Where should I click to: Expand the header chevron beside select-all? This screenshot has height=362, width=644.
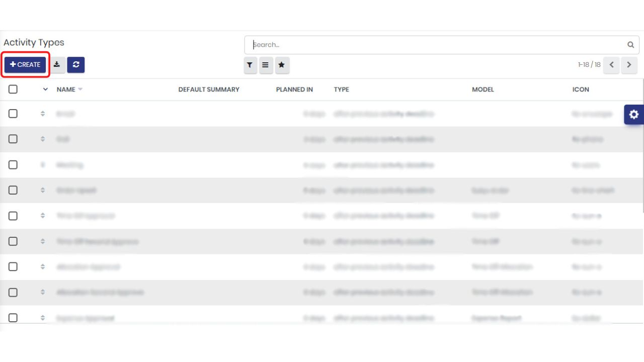coord(45,89)
